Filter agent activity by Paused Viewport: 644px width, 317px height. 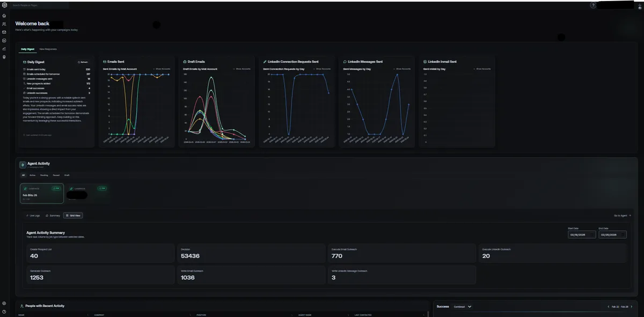(x=56, y=175)
